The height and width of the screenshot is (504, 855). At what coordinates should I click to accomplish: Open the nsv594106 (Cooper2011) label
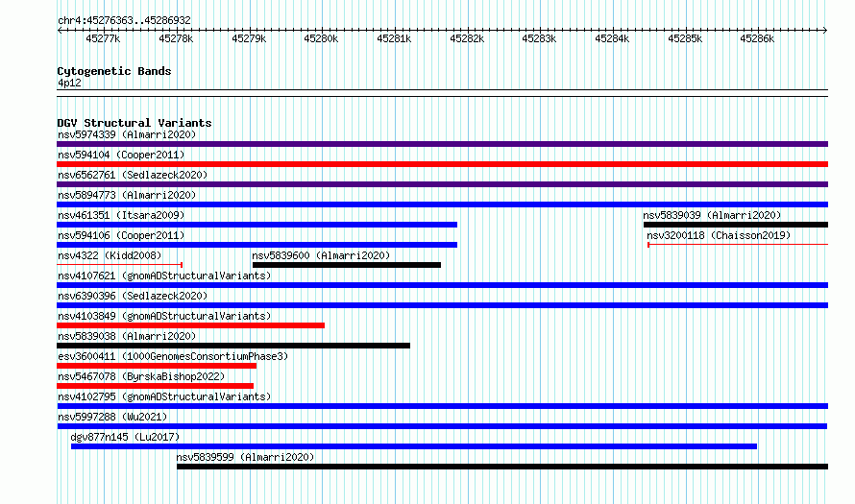tap(121, 235)
